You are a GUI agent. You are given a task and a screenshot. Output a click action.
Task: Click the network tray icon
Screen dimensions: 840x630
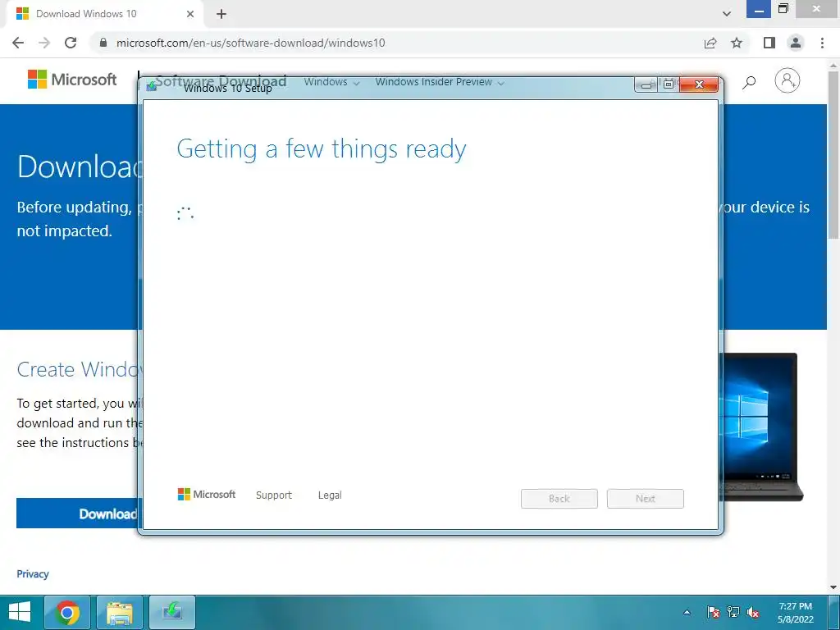click(733, 612)
